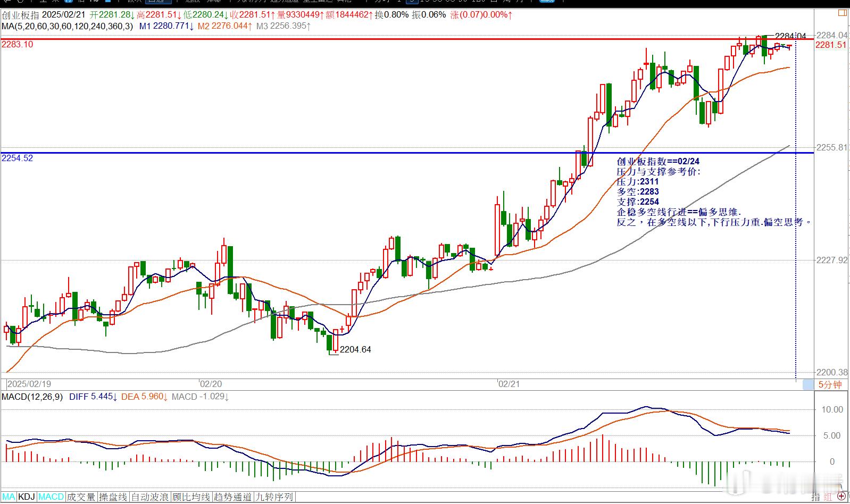Click the 量9330449 volume value
The image size is (850, 504).
(x=301, y=15)
